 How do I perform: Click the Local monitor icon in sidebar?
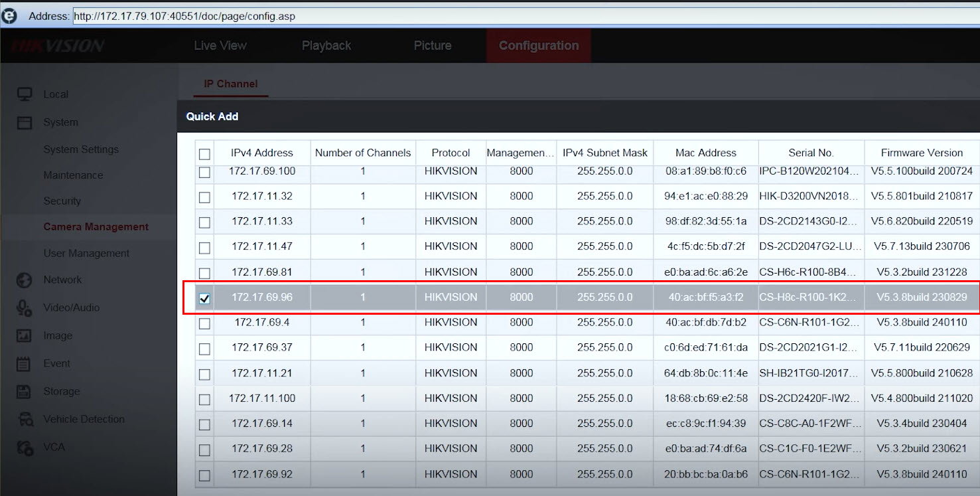click(x=25, y=94)
